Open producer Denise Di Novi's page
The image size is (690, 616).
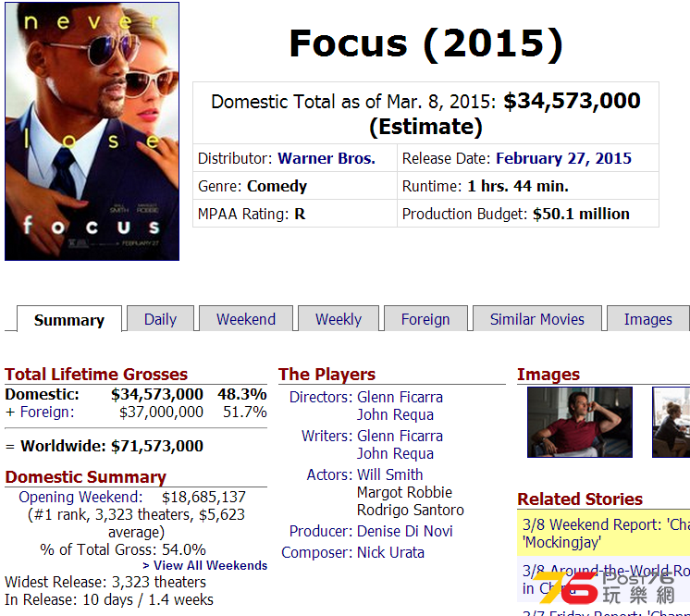pos(405,531)
